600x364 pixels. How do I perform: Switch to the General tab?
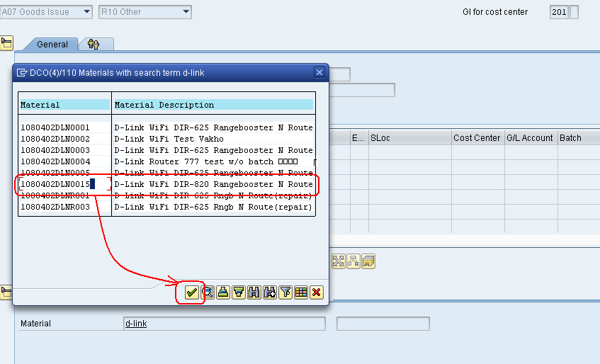pyautogui.click(x=52, y=45)
